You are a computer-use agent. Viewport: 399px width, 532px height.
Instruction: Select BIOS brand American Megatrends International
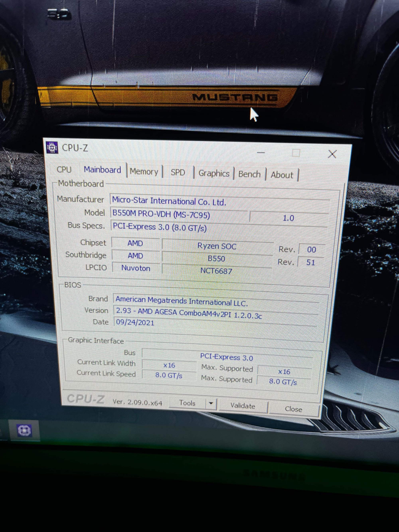pos(216,302)
